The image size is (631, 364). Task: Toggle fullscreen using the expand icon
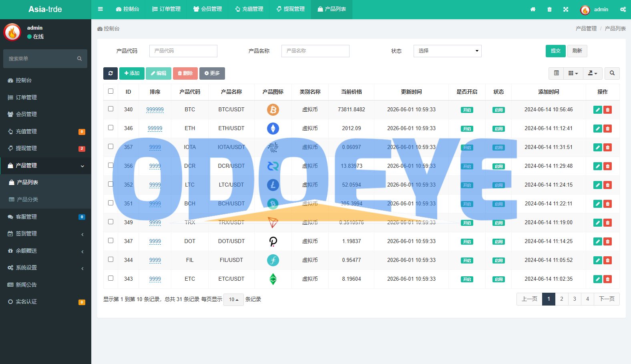pos(566,9)
